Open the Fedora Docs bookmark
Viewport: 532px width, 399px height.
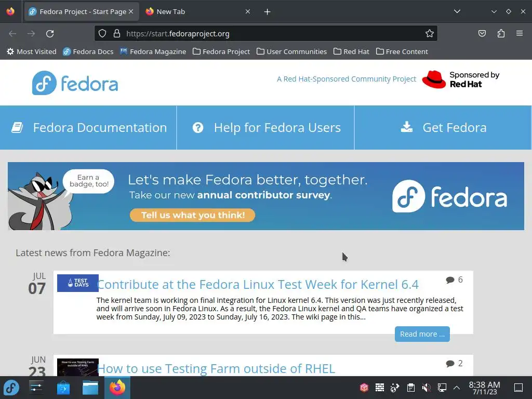point(88,51)
